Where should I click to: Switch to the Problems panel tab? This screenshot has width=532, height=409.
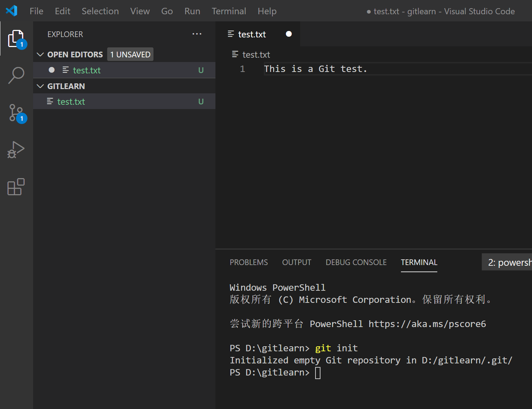(249, 263)
